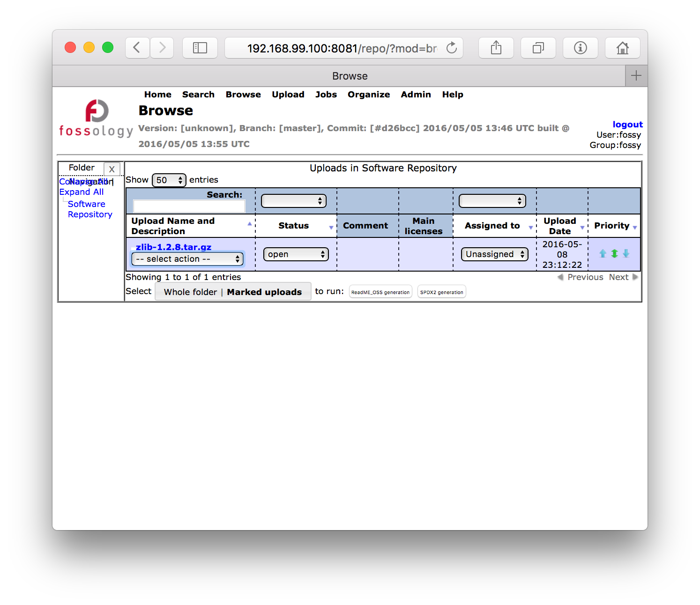This screenshot has width=700, height=605.
Task: Click the Fossology logo
Action: [96, 118]
